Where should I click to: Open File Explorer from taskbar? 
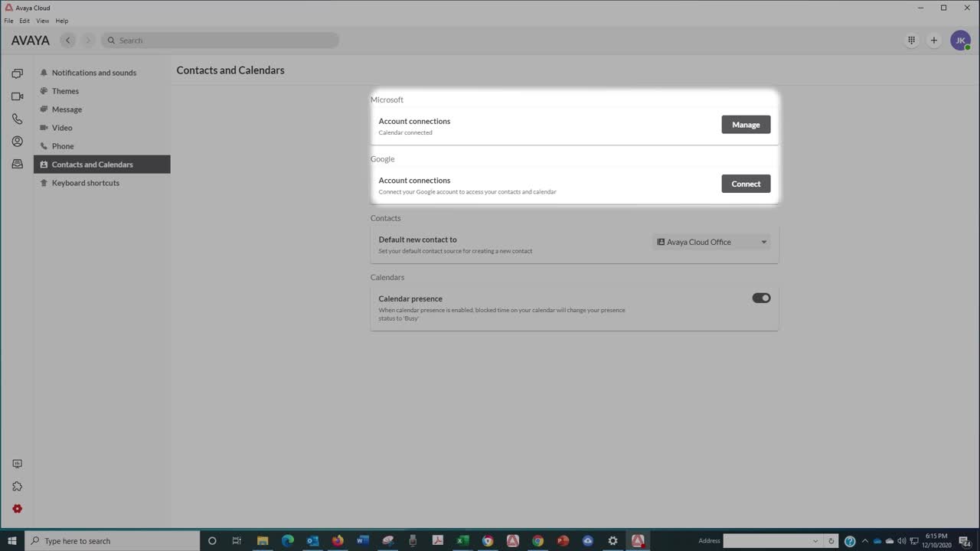tap(263, 541)
